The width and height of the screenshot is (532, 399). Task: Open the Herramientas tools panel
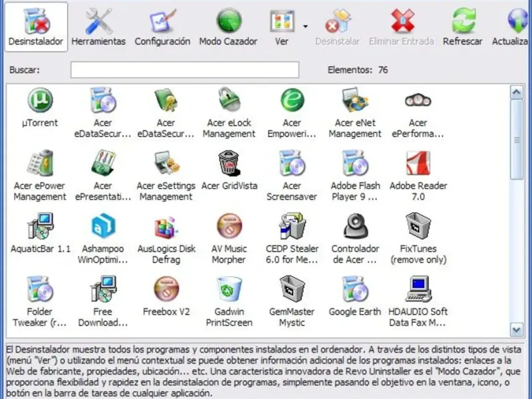(x=98, y=27)
